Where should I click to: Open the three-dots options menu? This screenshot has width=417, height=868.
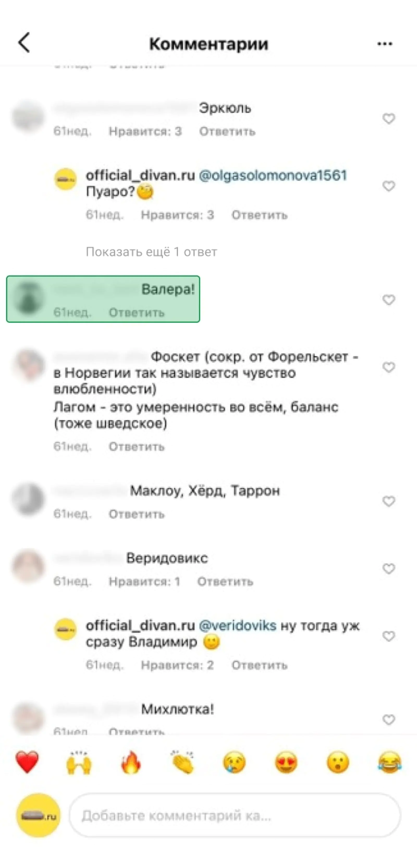(x=385, y=44)
